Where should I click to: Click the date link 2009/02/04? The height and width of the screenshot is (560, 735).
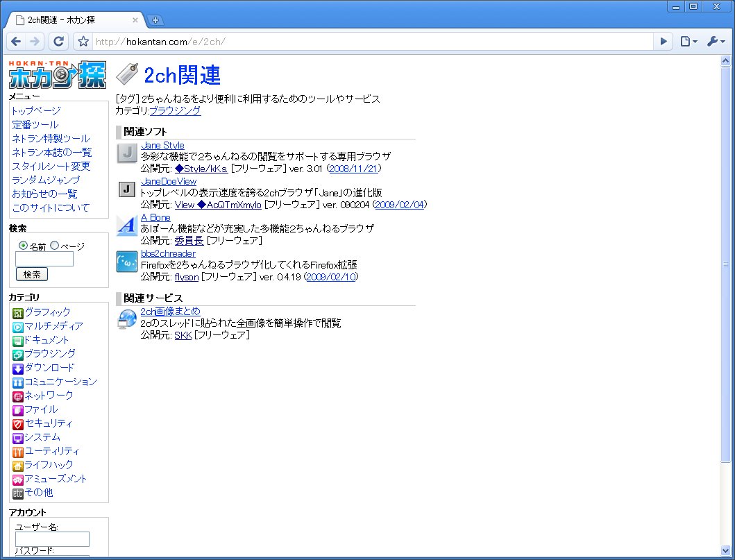coord(400,205)
